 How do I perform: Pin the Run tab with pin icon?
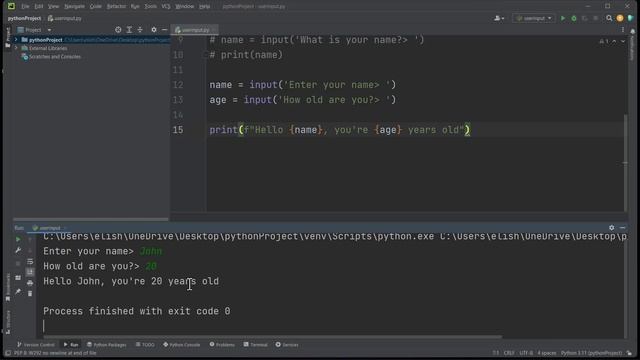tap(18, 291)
